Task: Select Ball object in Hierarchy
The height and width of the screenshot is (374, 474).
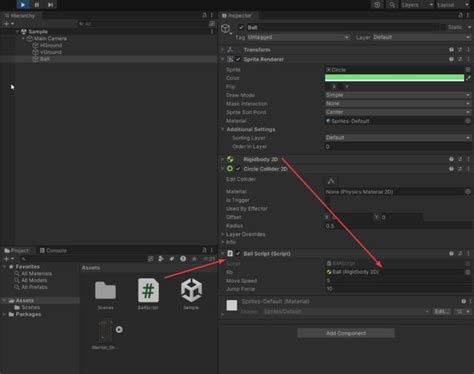Action: 45,59
